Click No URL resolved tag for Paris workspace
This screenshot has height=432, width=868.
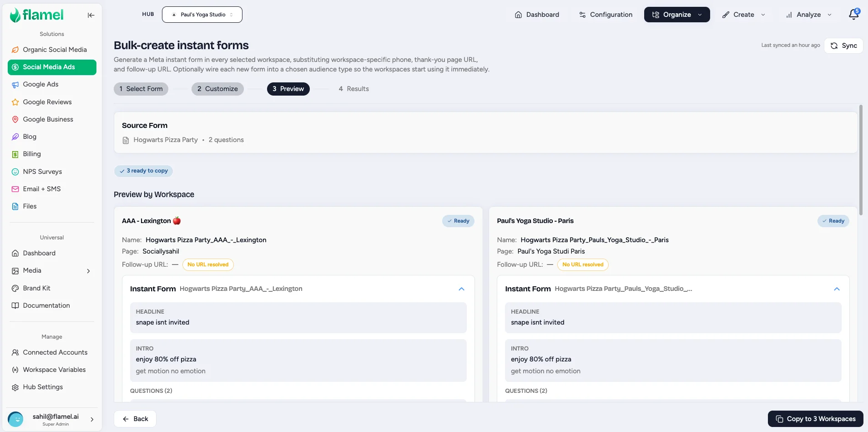tap(583, 264)
